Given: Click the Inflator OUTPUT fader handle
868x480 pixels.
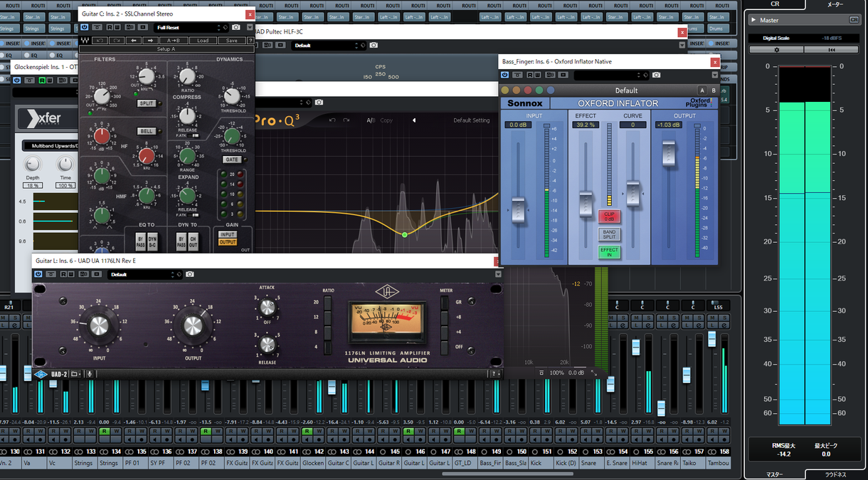Looking at the screenshot, I should (669, 155).
